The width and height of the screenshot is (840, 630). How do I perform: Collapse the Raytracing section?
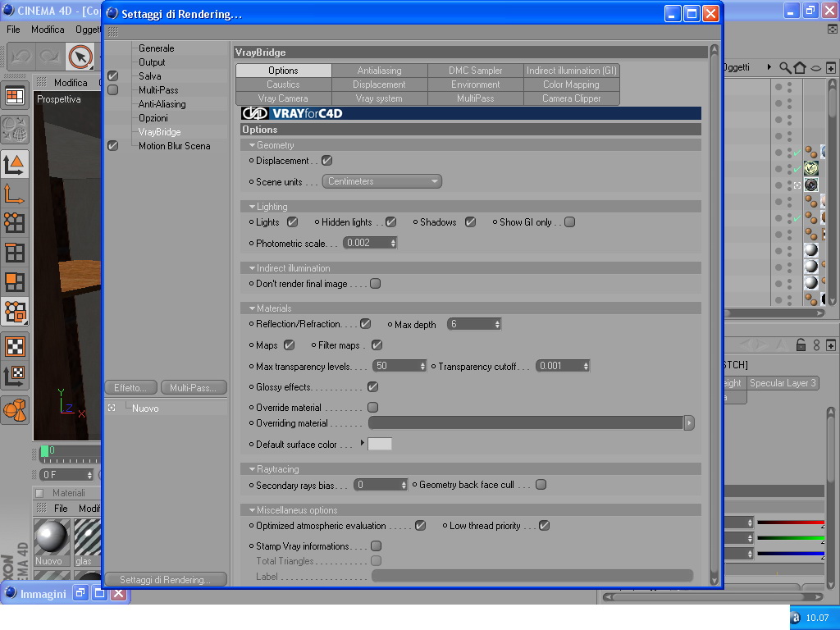pyautogui.click(x=252, y=469)
